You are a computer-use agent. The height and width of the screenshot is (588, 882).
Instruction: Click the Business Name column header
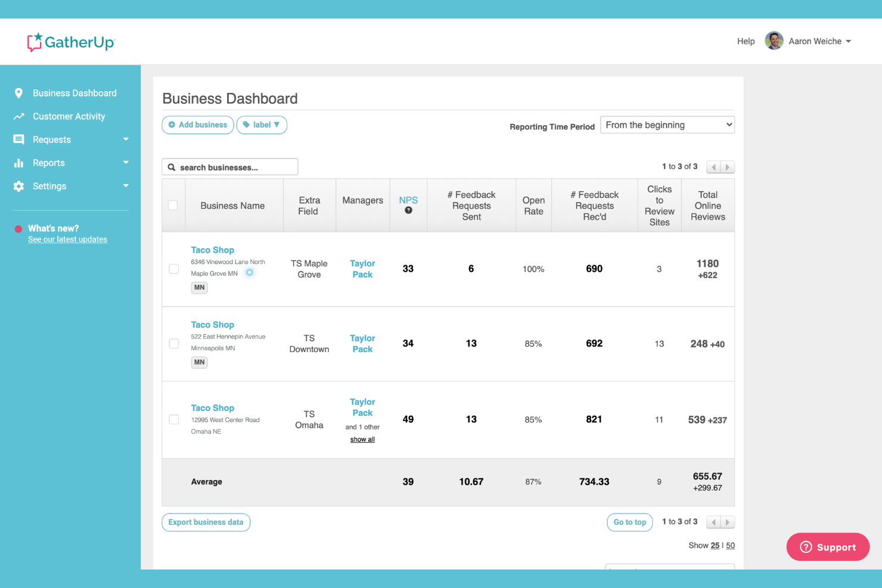(x=232, y=206)
